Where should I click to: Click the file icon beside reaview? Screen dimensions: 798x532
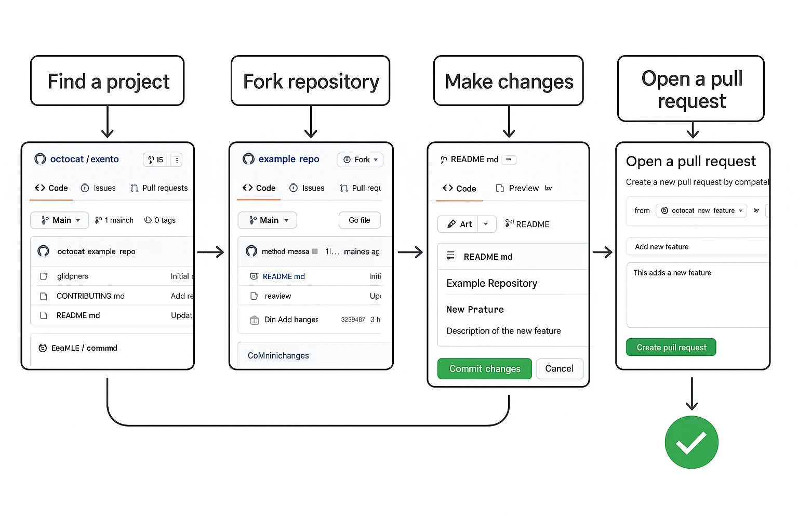coord(254,296)
